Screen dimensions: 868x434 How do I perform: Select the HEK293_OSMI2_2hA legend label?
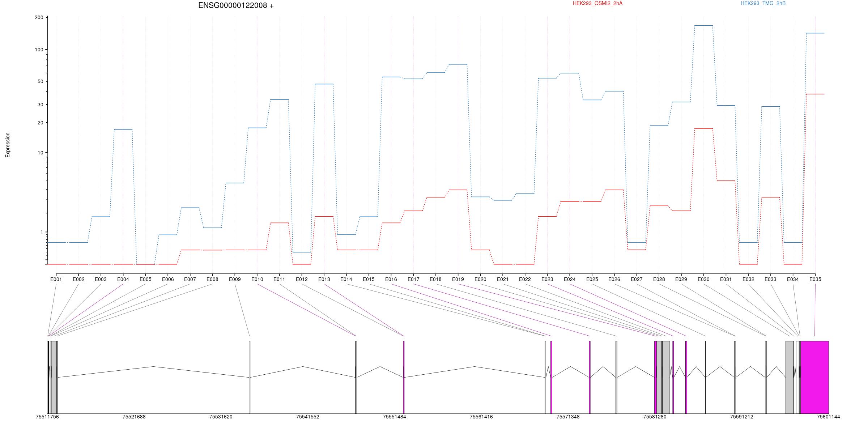[597, 3]
